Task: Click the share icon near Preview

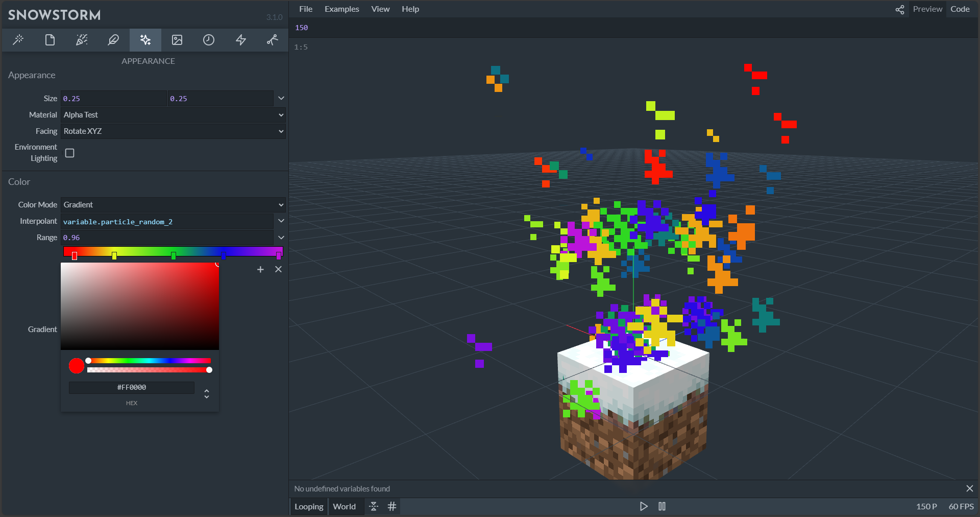Action: pos(900,9)
